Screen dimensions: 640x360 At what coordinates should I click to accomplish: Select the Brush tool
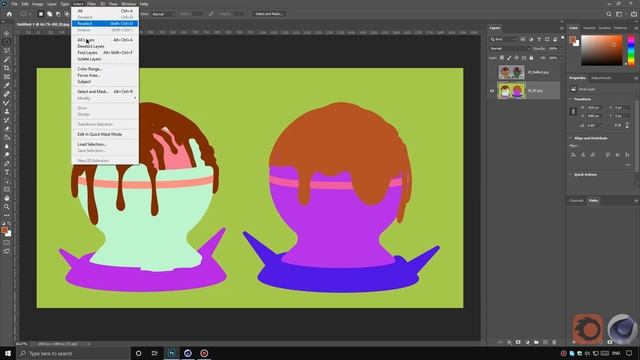(7, 103)
